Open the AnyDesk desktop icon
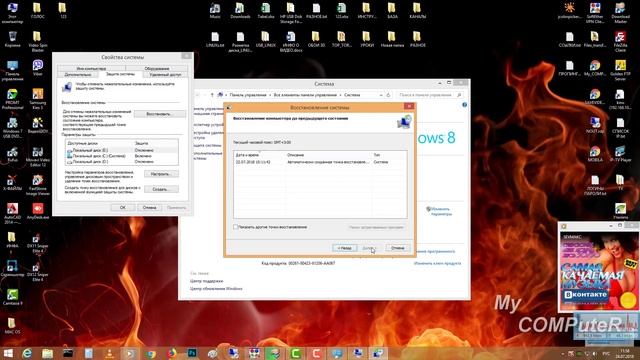 click(38, 211)
